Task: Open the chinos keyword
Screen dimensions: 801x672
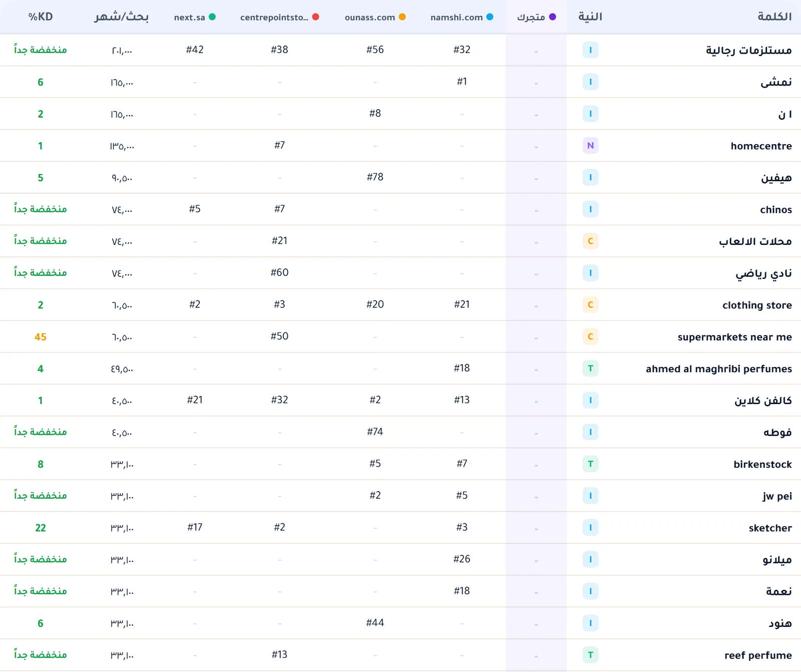Action: [x=776, y=209]
